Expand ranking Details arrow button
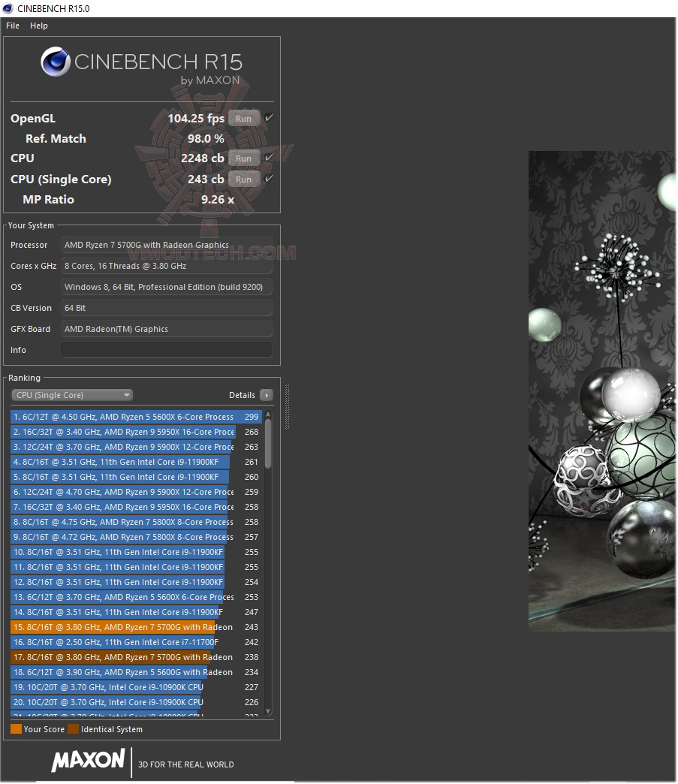The height and width of the screenshot is (784, 678). click(x=267, y=395)
